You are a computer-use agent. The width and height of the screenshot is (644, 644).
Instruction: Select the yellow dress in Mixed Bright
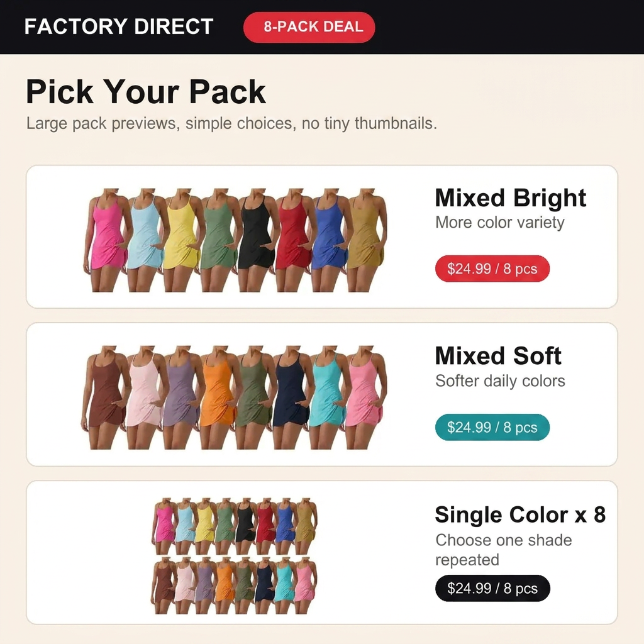pos(180,240)
